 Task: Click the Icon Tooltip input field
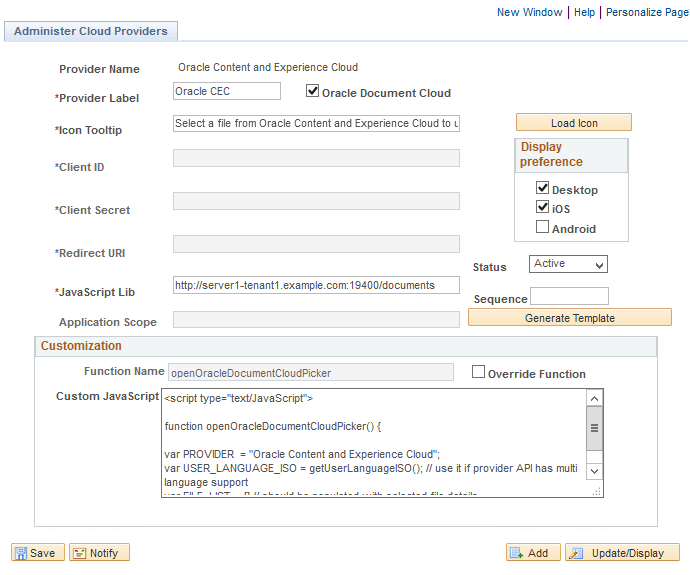(x=316, y=123)
